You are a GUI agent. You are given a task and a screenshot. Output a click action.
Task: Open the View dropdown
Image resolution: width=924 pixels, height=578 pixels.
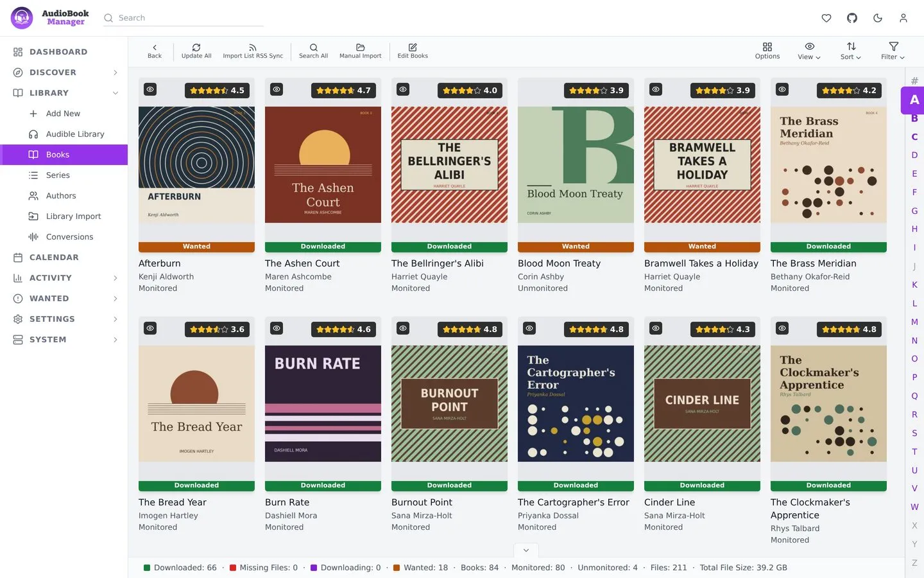(x=809, y=51)
